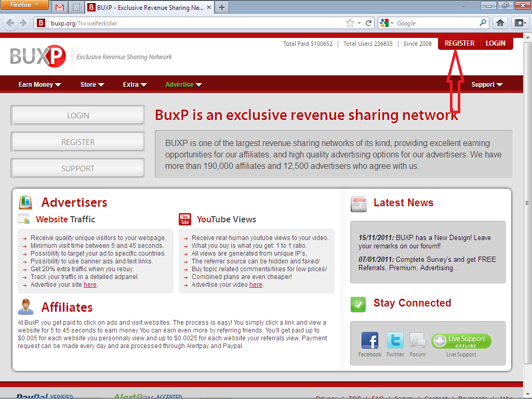Open the blank pinned tab with dashed square
532x399 pixels.
(x=77, y=7)
